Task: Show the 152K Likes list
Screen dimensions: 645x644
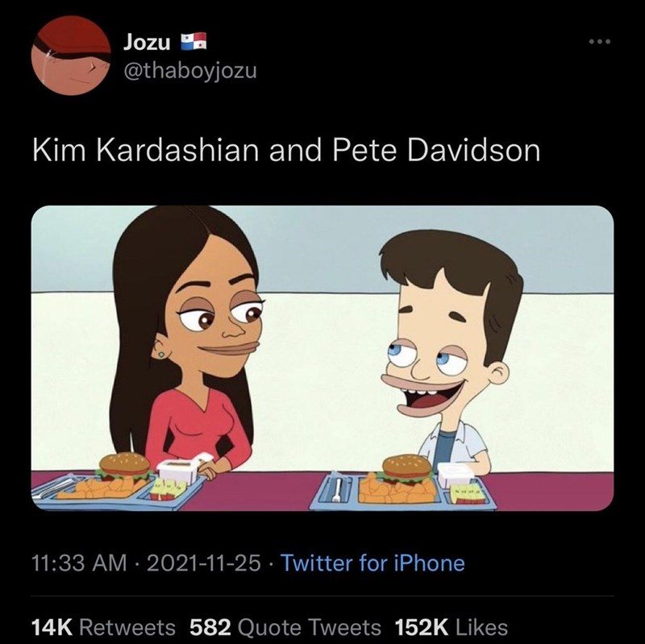Action: pyautogui.click(x=451, y=627)
